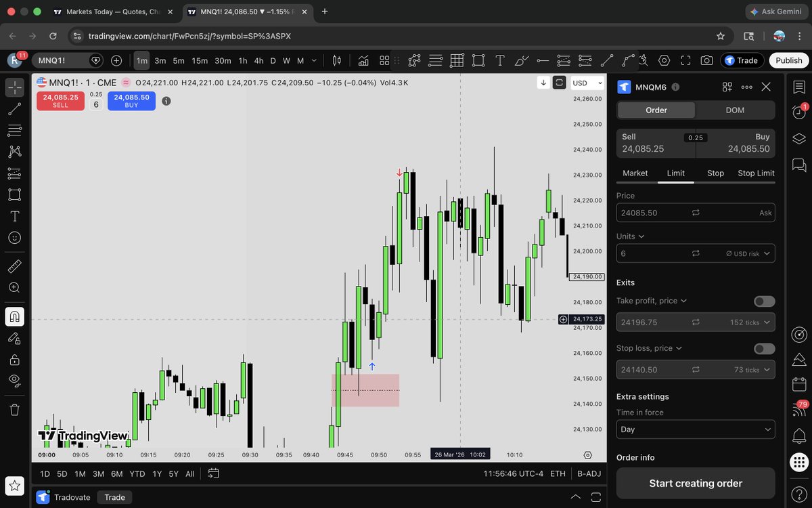Click the Trade button in top toolbar
812x508 pixels.
click(x=742, y=60)
